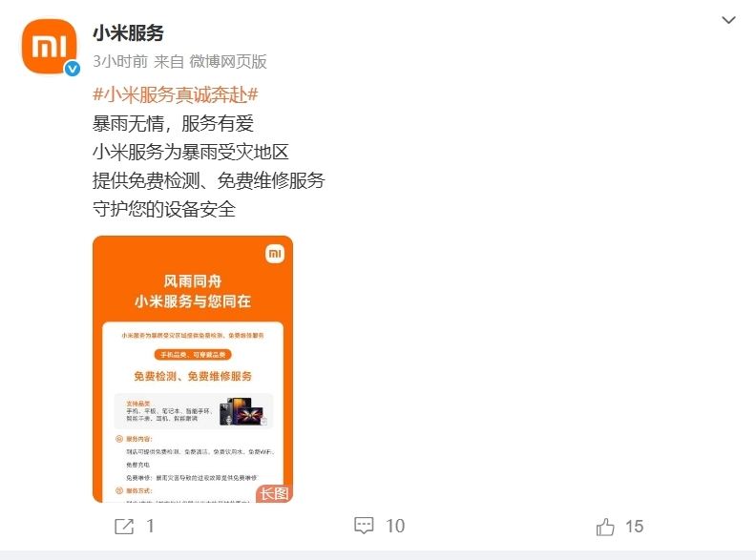Click the white Mi logo inside poster
The width and height of the screenshot is (756, 560).
[275, 254]
